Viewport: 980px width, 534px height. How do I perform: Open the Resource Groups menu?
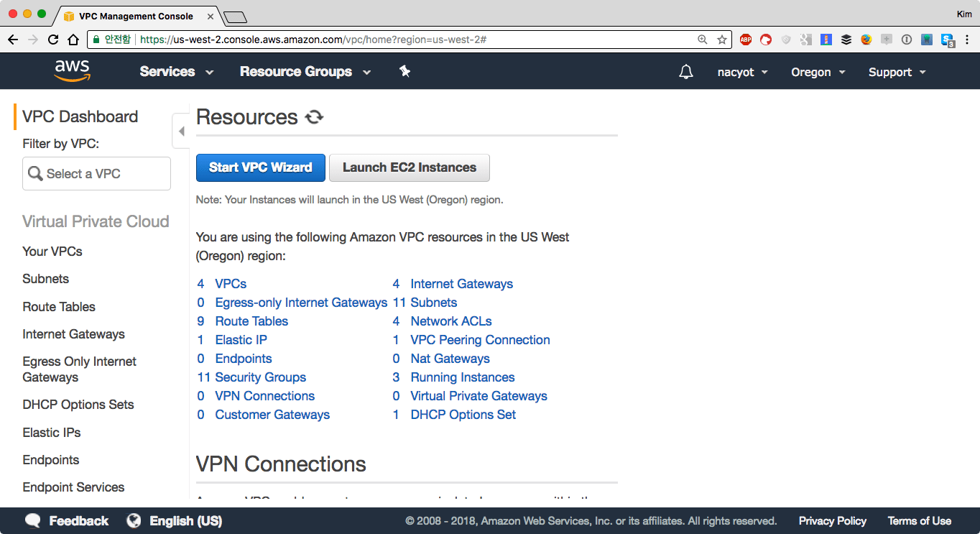click(305, 72)
